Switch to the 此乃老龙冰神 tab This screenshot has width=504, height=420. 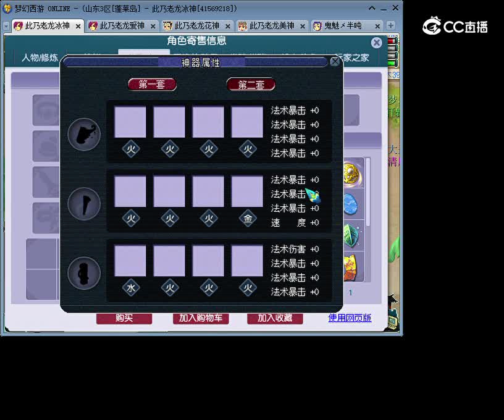[x=48, y=26]
